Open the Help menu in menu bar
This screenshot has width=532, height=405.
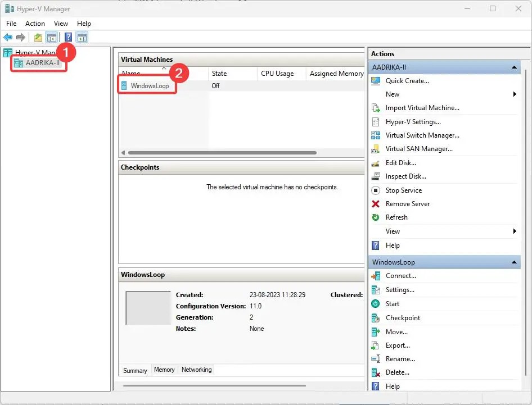click(84, 24)
